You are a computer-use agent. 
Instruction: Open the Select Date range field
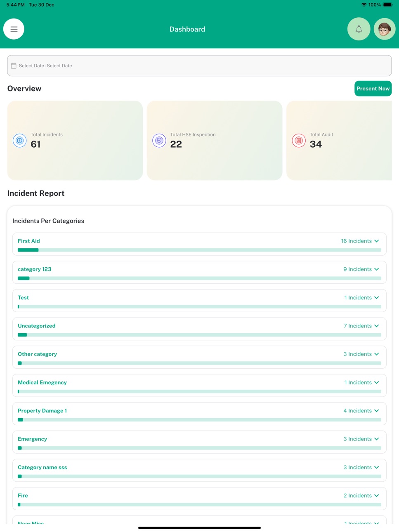pos(199,66)
